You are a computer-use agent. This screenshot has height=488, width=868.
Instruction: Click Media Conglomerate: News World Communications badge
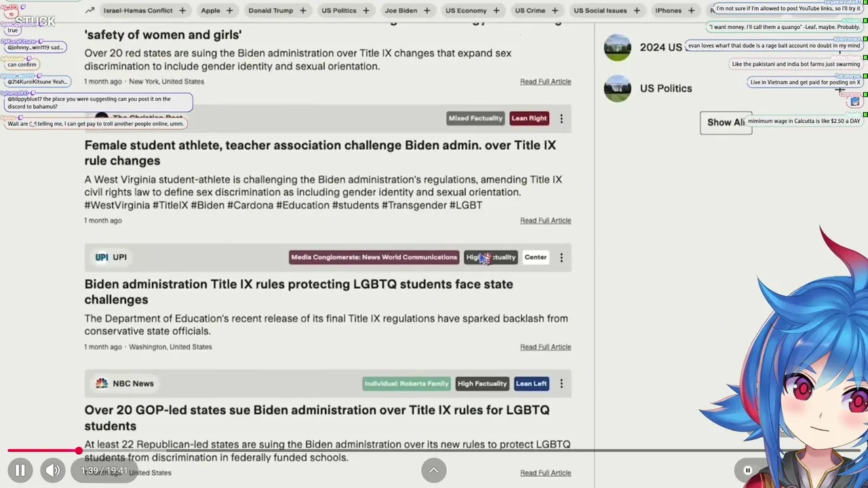click(374, 258)
